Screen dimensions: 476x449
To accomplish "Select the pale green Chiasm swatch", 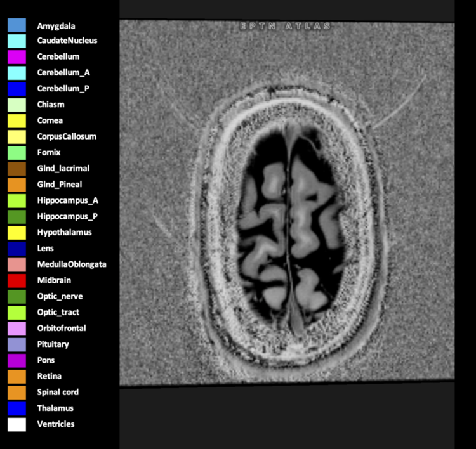I will [x=17, y=105].
